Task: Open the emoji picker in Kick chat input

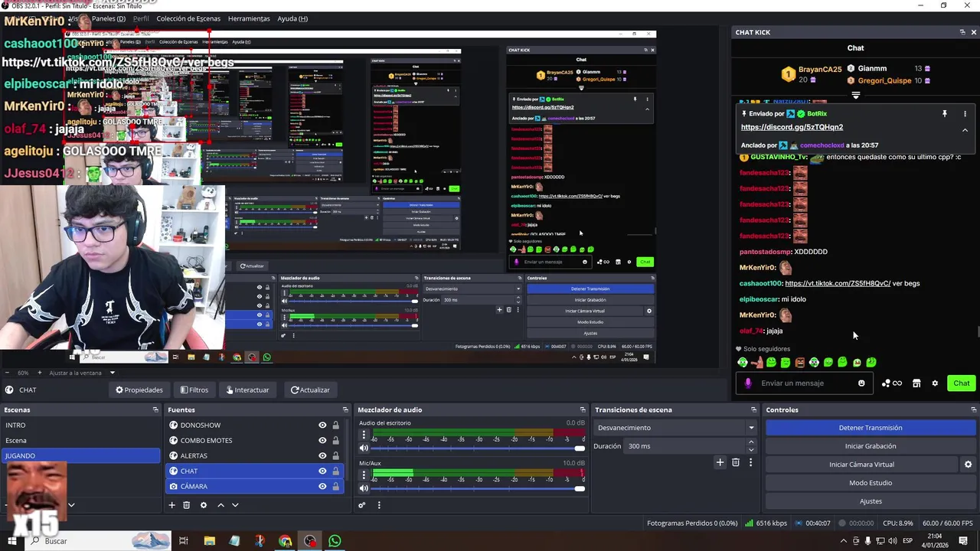Action: pos(861,383)
